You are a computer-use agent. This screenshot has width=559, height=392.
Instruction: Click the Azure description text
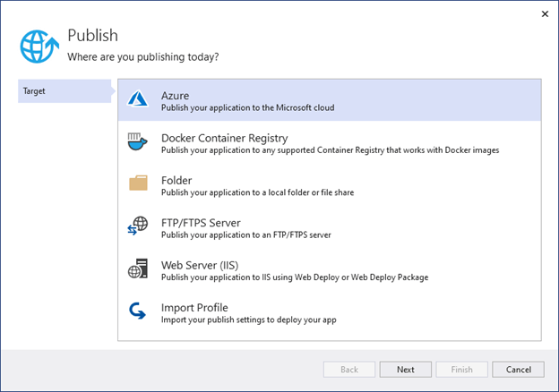pos(247,107)
